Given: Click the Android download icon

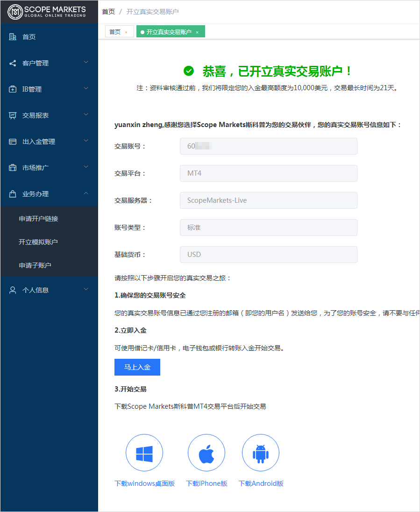Looking at the screenshot, I should [260, 452].
